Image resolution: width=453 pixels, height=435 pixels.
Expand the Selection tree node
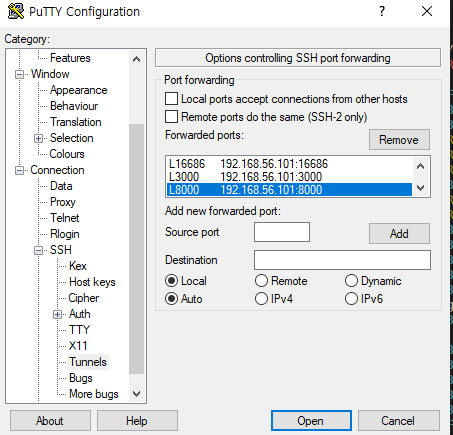coord(39,138)
